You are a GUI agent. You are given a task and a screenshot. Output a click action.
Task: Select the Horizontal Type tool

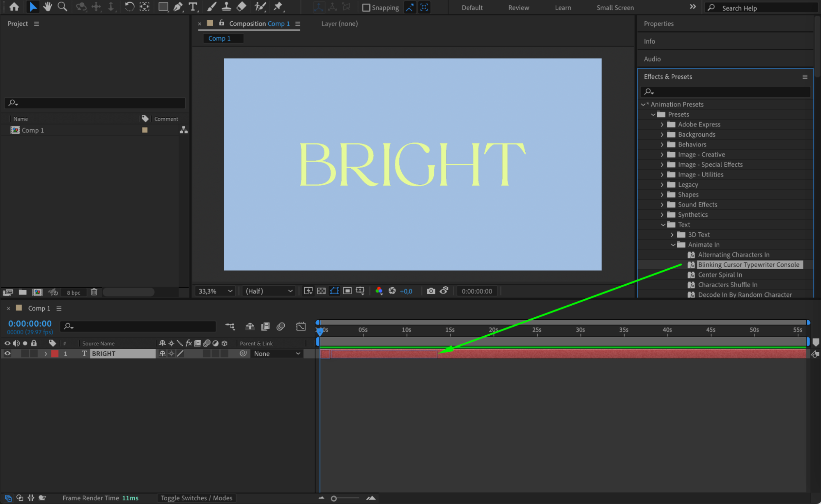coord(193,7)
